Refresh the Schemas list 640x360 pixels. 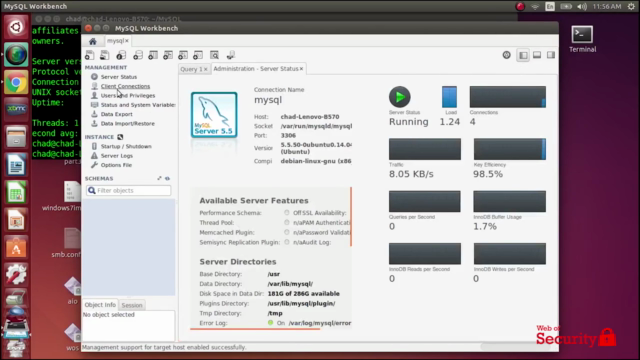point(167,178)
